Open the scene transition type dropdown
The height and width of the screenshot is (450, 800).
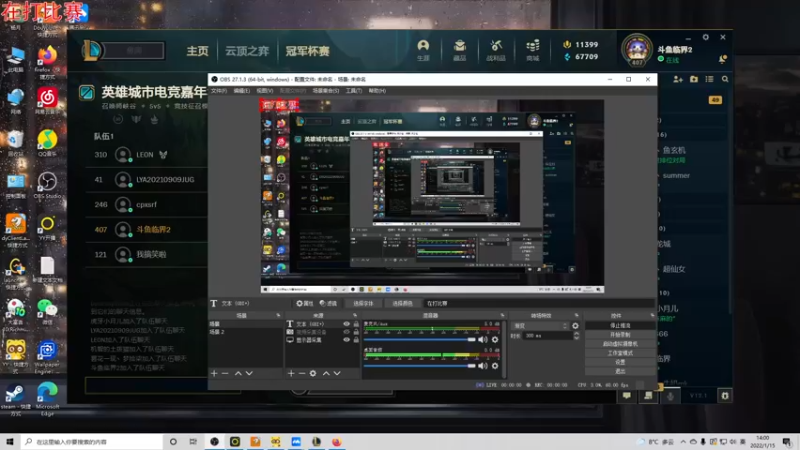[540, 326]
